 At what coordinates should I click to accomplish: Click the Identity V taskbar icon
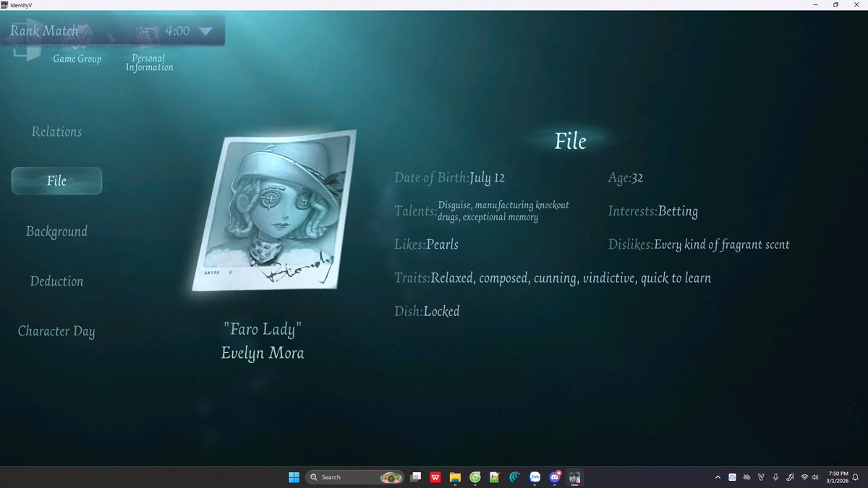click(x=575, y=477)
